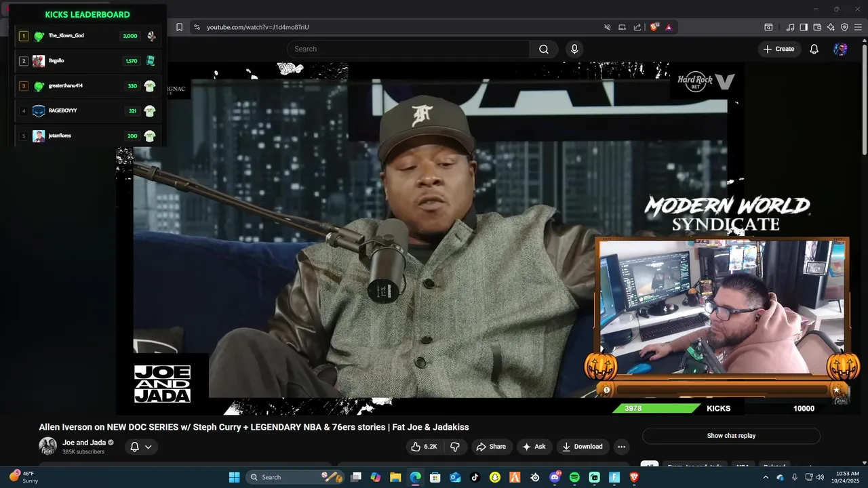Open Microsoft Edge from the taskbar
Screen dimensions: 868x488
[415, 477]
